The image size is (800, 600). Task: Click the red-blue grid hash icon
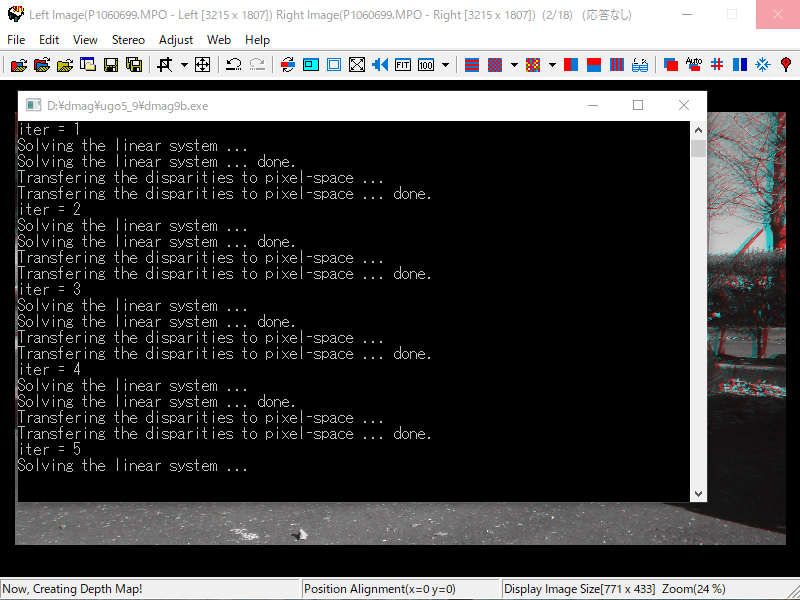coord(717,65)
